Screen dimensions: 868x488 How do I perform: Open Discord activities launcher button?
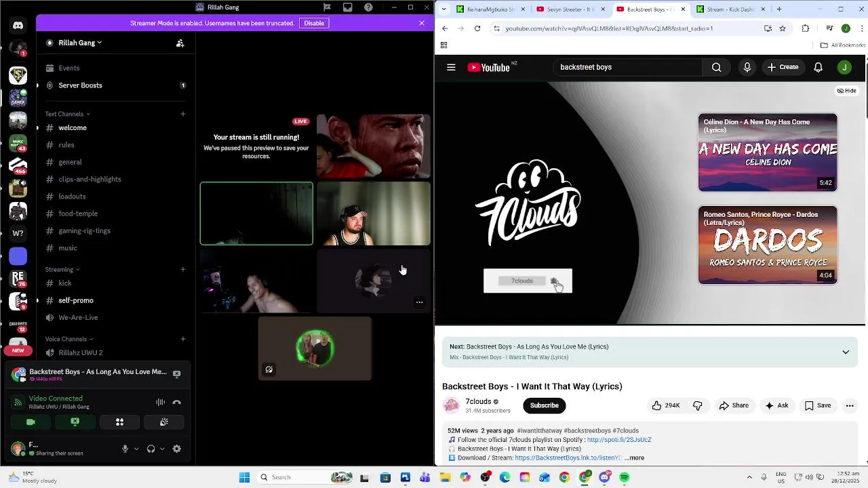[119, 422]
